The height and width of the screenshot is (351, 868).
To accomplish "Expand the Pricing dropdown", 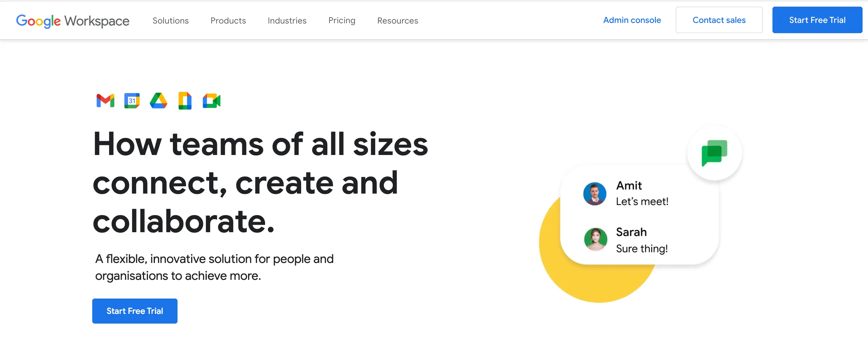I will [341, 21].
